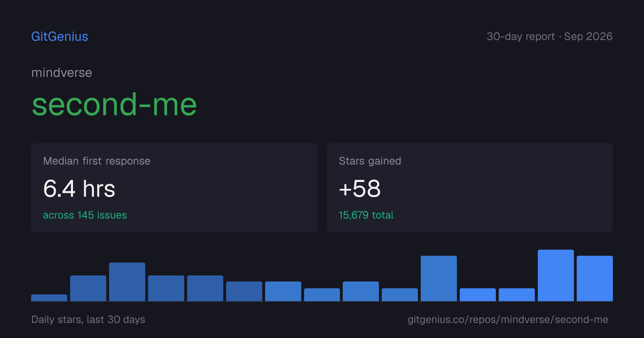
Task: Select the across 145 issues text
Action: coord(85,215)
